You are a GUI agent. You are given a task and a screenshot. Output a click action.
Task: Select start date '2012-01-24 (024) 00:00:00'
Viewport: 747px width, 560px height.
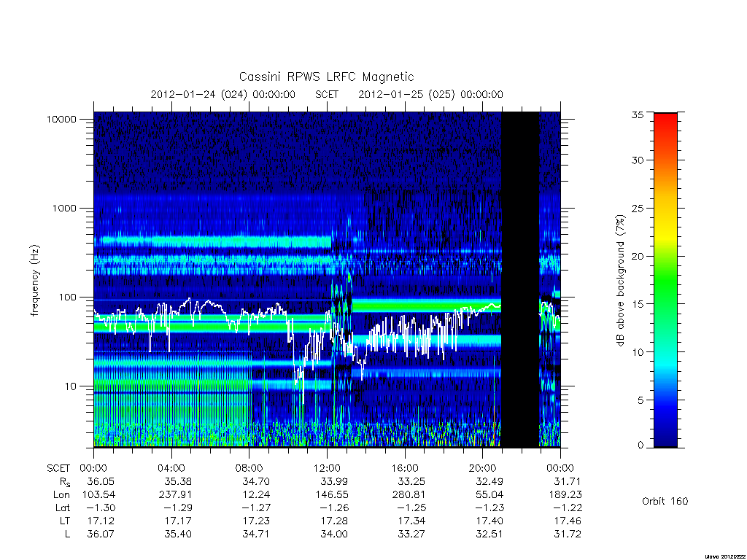pyautogui.click(x=223, y=94)
